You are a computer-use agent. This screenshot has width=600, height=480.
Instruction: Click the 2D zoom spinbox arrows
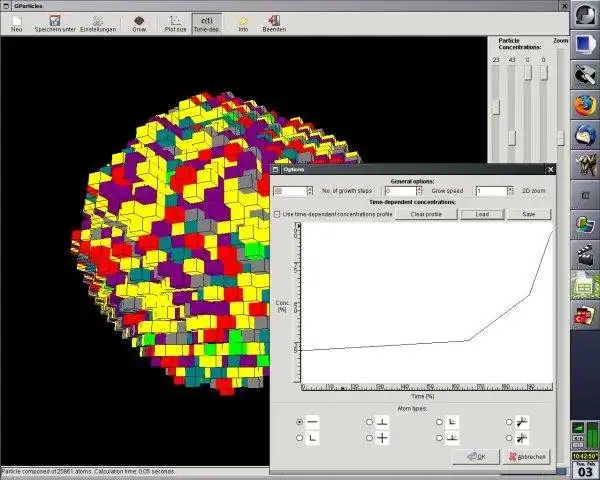tap(510, 191)
